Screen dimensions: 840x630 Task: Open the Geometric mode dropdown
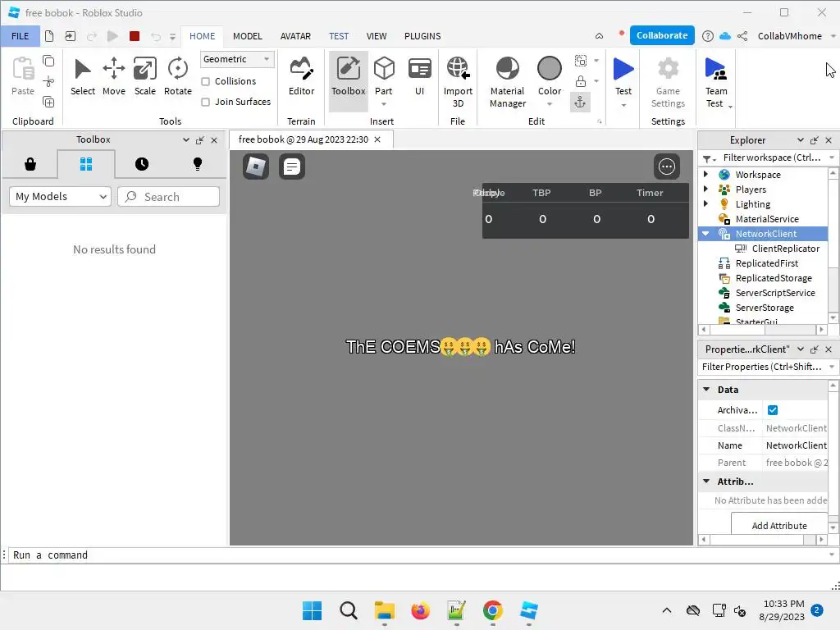click(237, 59)
